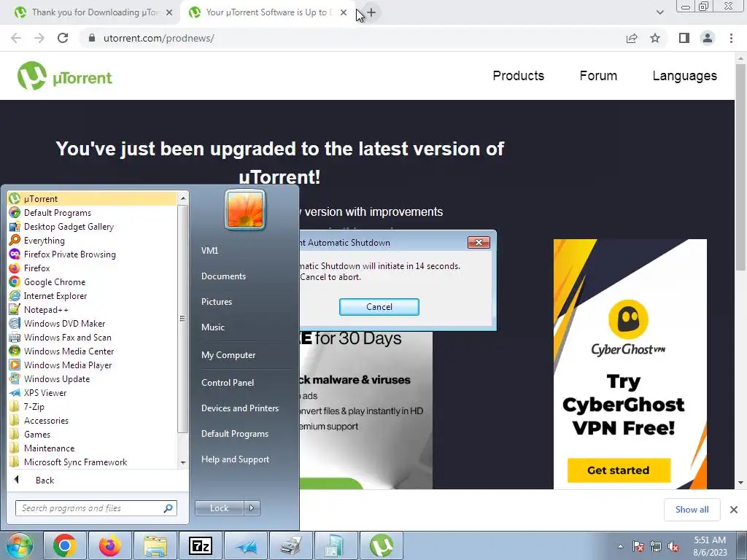Launch Google Chrome from Start menu list
The height and width of the screenshot is (560, 747).
(92, 281)
